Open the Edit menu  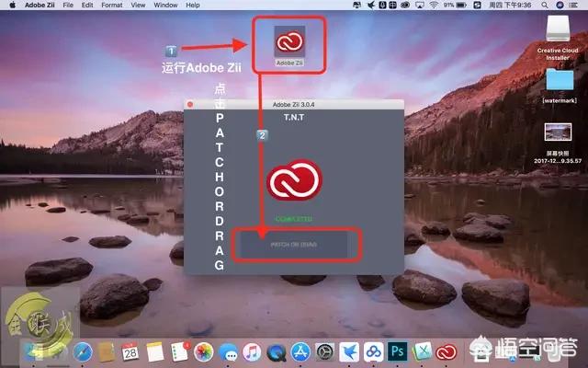click(x=87, y=5)
